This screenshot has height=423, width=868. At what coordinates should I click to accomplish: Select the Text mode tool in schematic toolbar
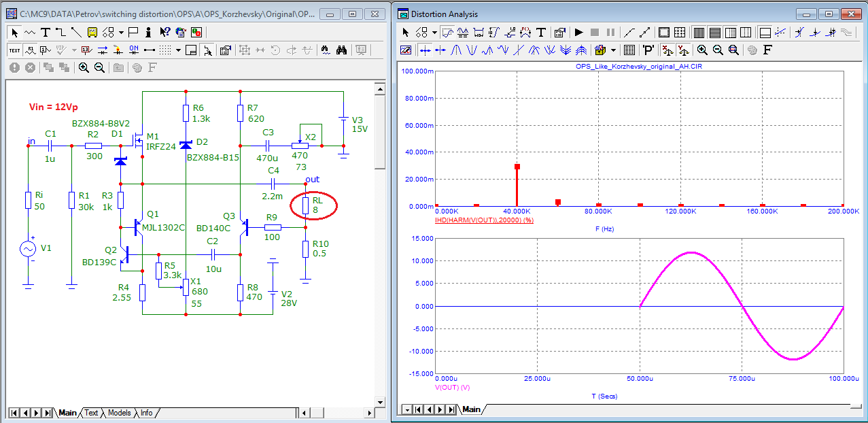coord(46,32)
